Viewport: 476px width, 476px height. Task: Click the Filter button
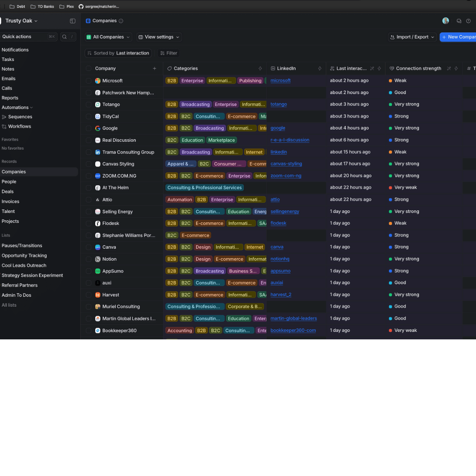point(168,53)
